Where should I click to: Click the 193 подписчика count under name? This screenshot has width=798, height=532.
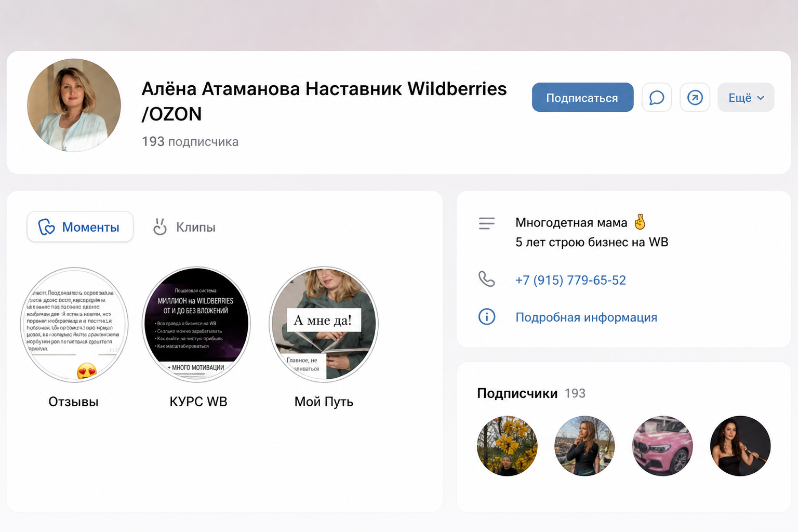(190, 141)
